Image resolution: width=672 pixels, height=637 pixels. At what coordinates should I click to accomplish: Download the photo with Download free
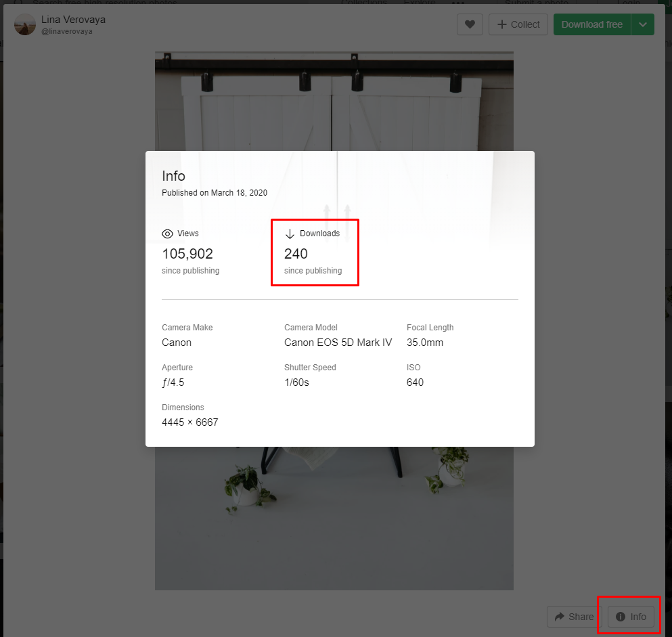592,24
